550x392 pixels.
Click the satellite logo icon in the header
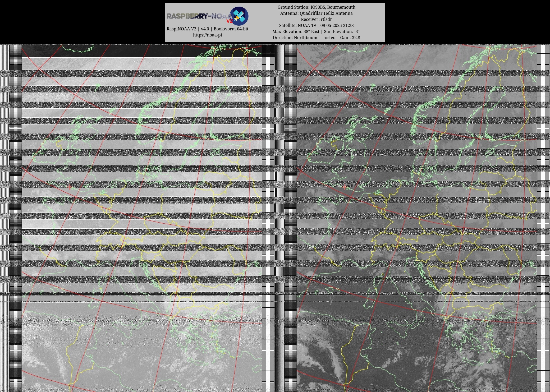[x=239, y=16]
